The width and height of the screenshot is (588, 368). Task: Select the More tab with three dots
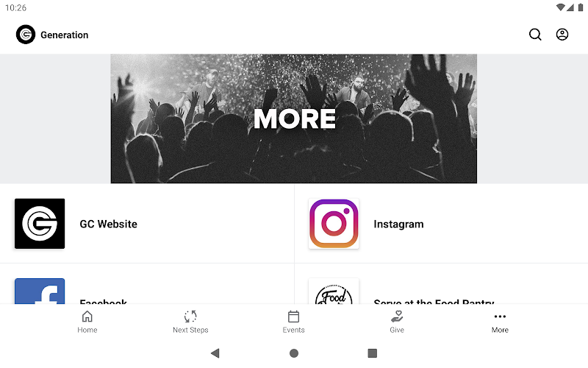click(x=500, y=322)
